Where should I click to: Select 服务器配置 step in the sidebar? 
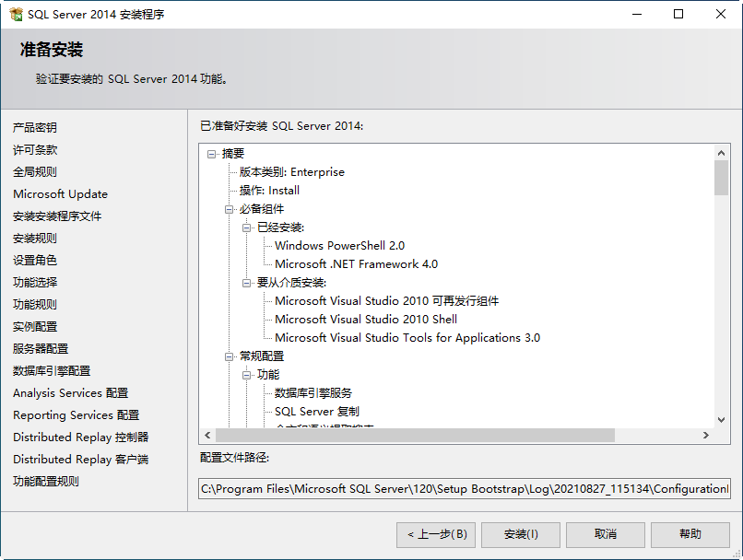pyautogui.click(x=41, y=349)
